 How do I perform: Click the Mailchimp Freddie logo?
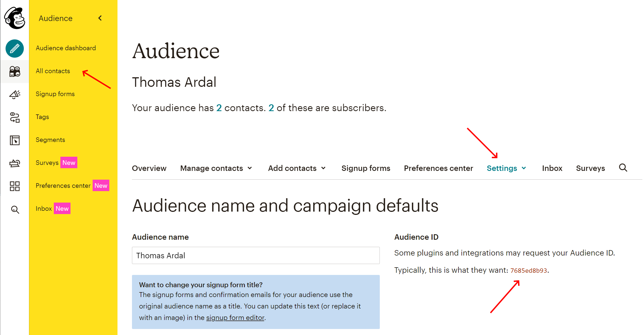click(15, 18)
